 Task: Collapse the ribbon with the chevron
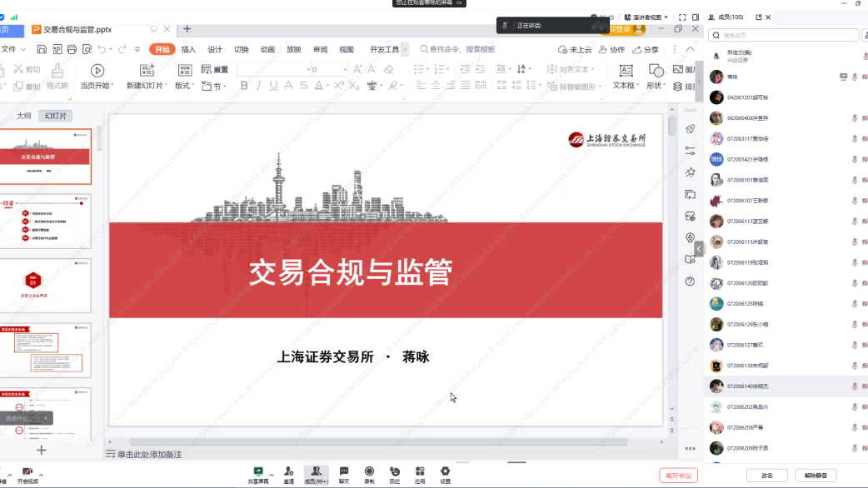tap(691, 49)
